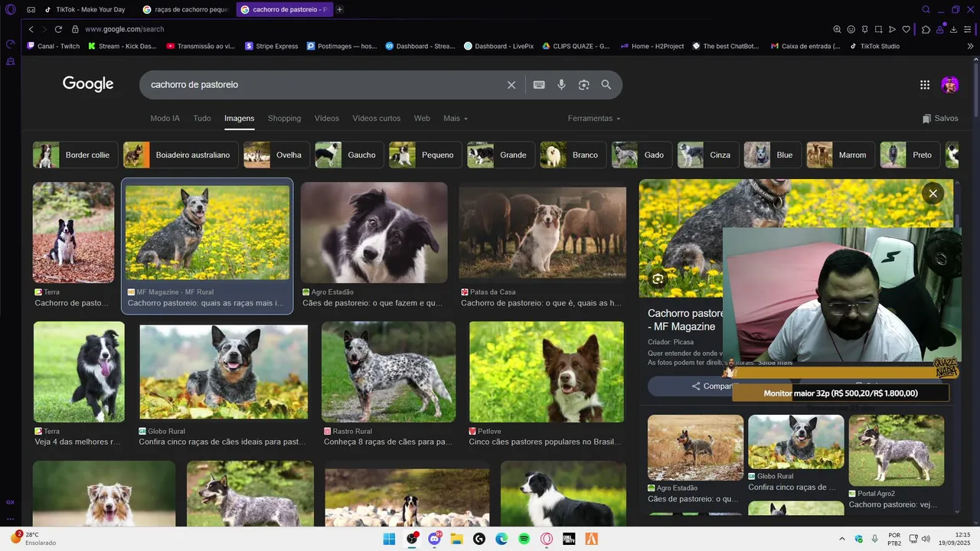Open the Patas da Casa sheep dog thumbnail

tap(542, 233)
